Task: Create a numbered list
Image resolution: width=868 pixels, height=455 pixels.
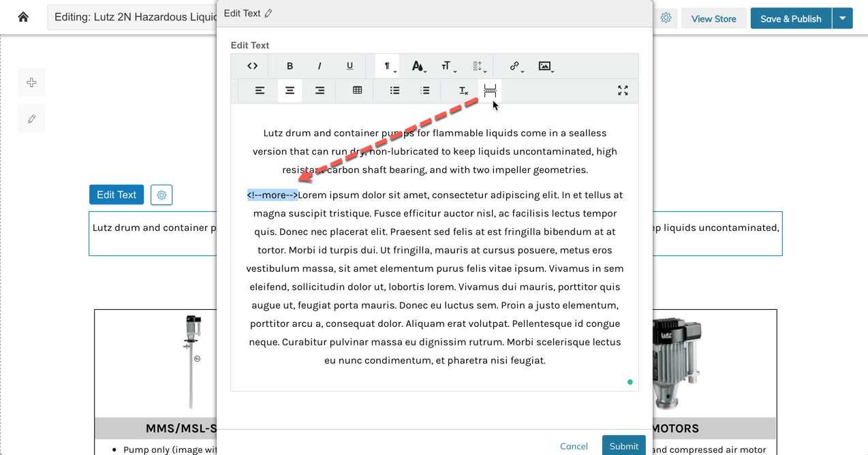Action: tap(424, 91)
